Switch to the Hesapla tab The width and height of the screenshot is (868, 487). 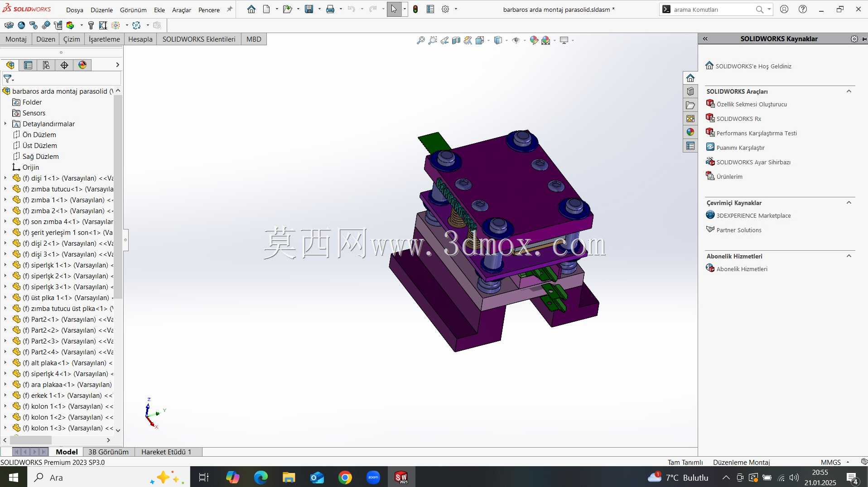coord(140,39)
